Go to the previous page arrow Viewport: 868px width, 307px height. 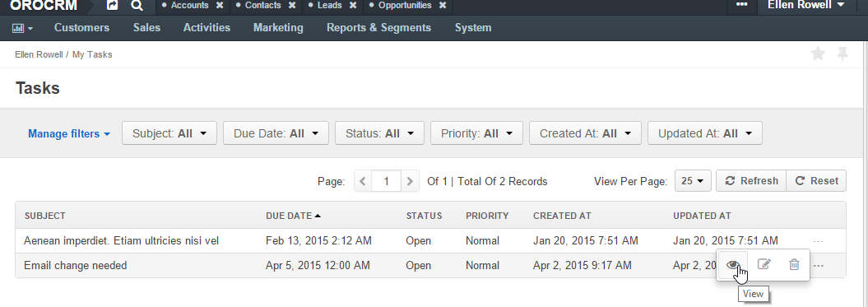[x=363, y=181]
